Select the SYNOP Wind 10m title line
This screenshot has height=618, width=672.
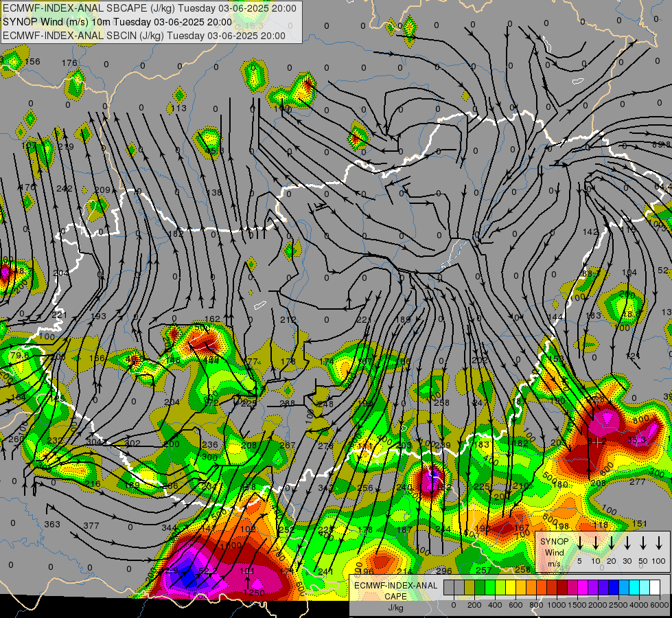117,22
